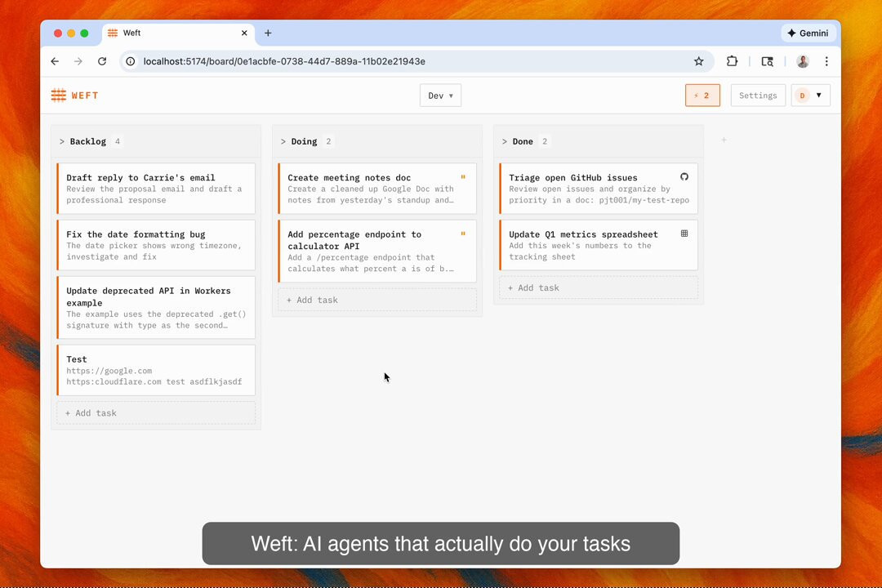Click the WEFT wordmark text
Image resolution: width=882 pixels, height=588 pixels.
pos(85,96)
